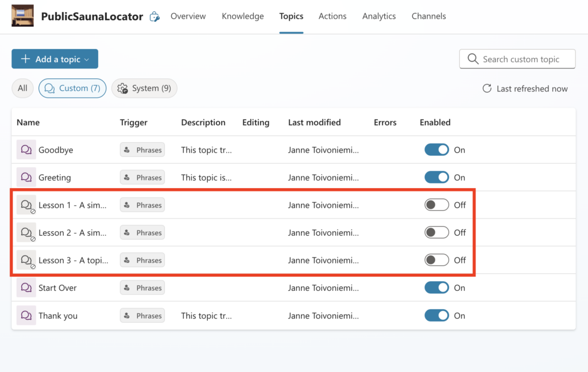Open the Knowledge tab

[243, 16]
